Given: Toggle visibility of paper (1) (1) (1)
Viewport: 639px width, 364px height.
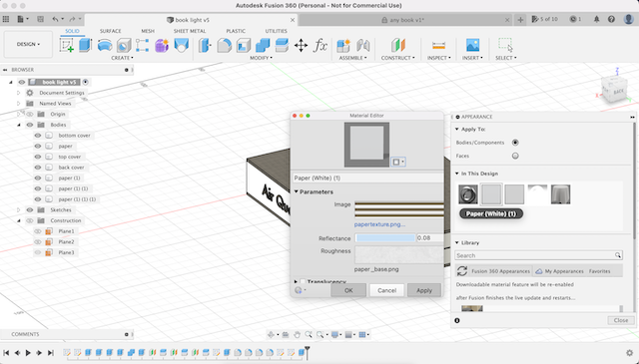Looking at the screenshot, I should 38,199.
